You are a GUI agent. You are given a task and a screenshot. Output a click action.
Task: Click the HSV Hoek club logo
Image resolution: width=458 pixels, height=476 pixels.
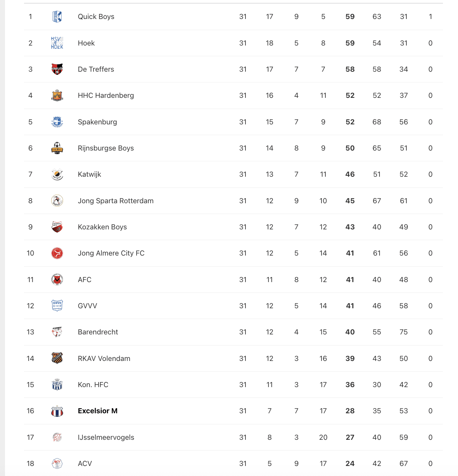click(x=57, y=43)
